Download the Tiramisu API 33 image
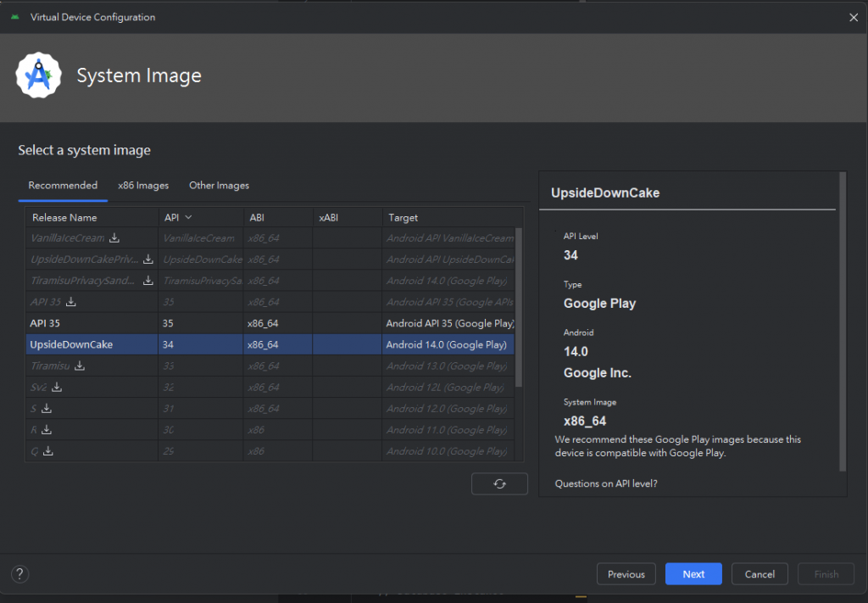 [x=80, y=366]
